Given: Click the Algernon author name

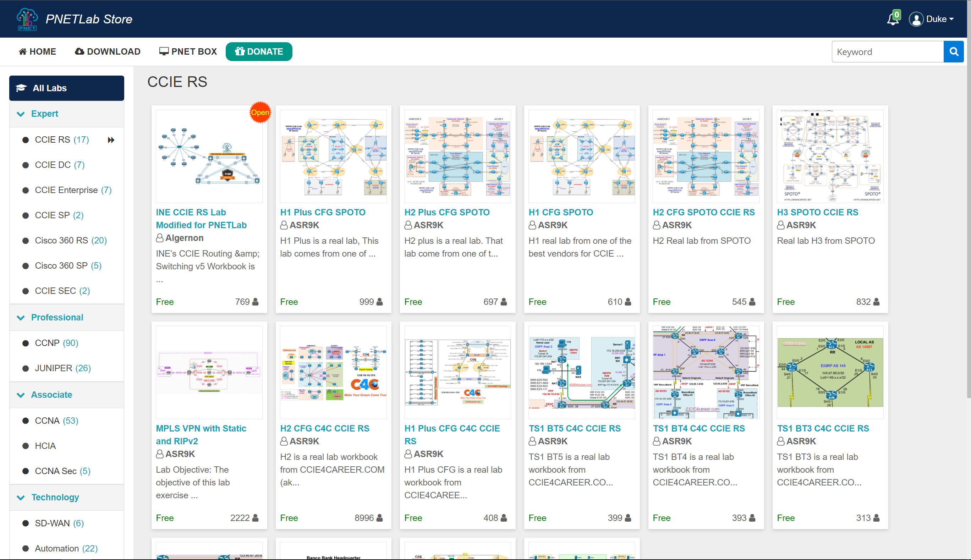Looking at the screenshot, I should pyautogui.click(x=185, y=238).
